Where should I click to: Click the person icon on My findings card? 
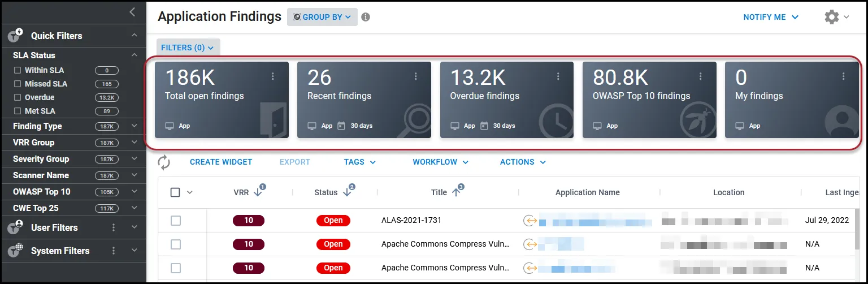842,121
